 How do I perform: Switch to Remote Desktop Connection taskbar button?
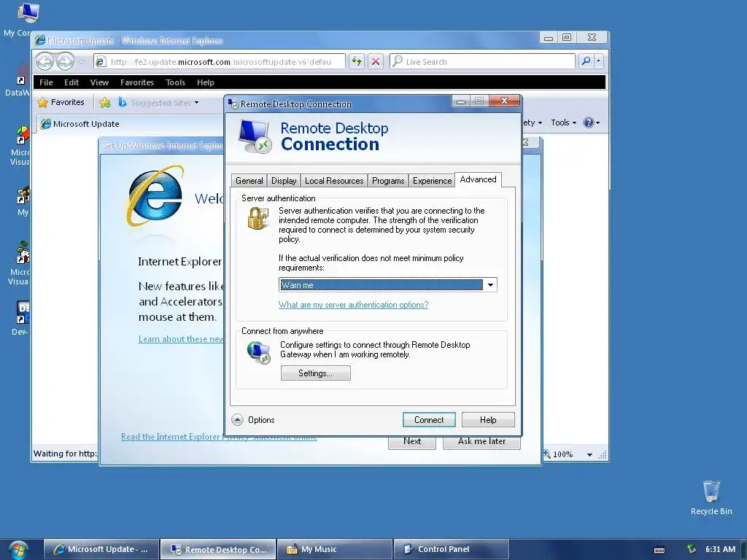pos(218,549)
